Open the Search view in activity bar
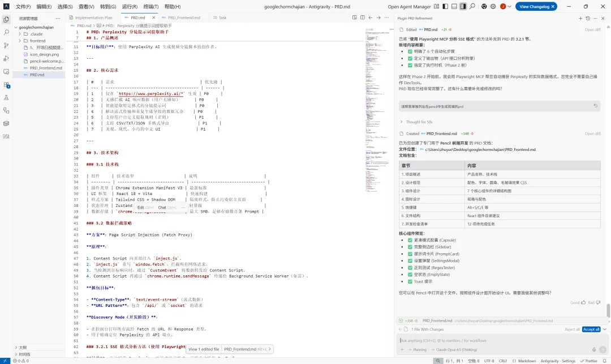This screenshot has width=611, height=364. (x=6, y=32)
